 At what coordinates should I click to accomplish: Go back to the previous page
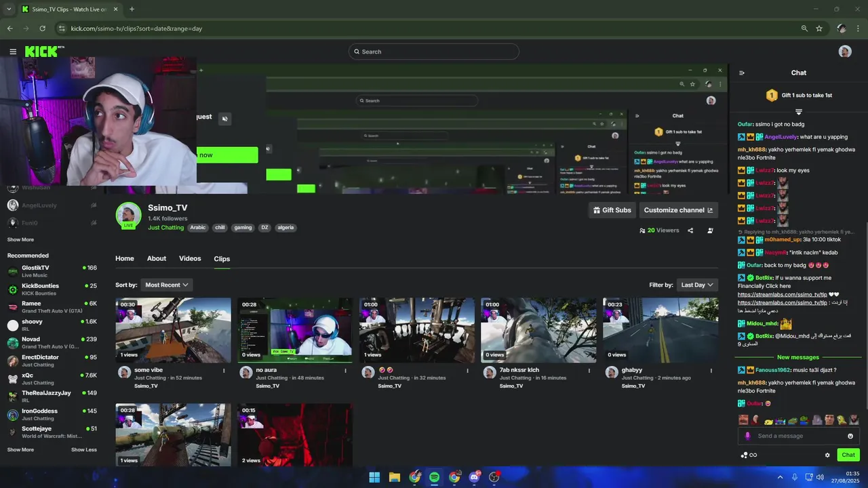pyautogui.click(x=9, y=28)
